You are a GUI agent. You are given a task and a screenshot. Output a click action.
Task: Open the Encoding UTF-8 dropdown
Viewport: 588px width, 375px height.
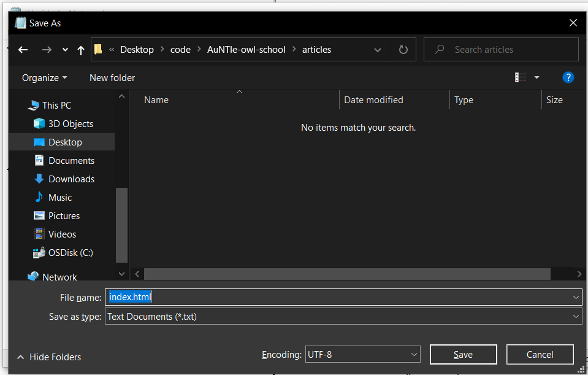(x=362, y=354)
